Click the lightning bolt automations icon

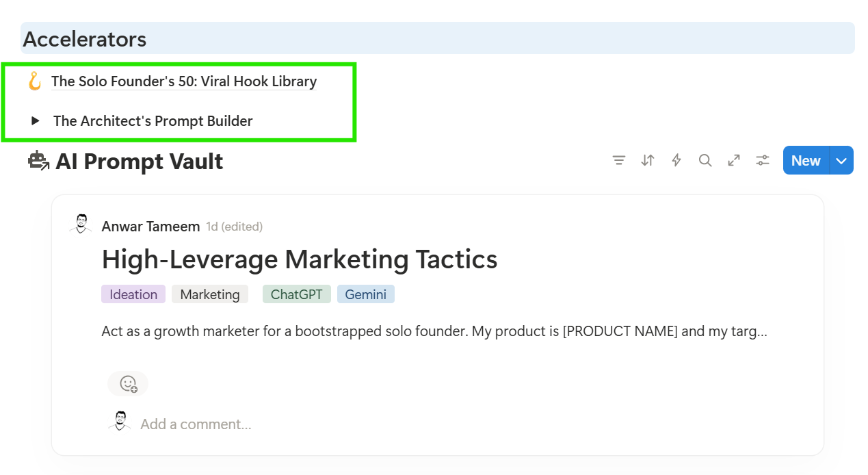676,161
